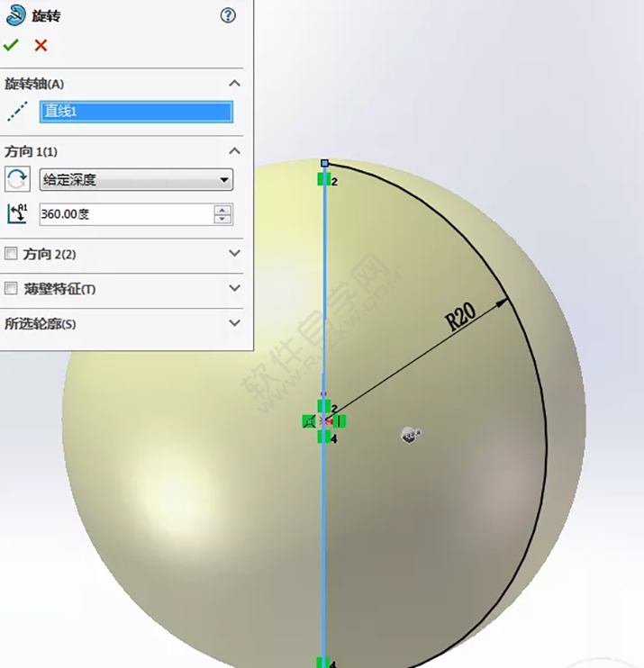Click the sketch endpoint atop the axis
Screen dimensions: 644x668
click(x=325, y=163)
